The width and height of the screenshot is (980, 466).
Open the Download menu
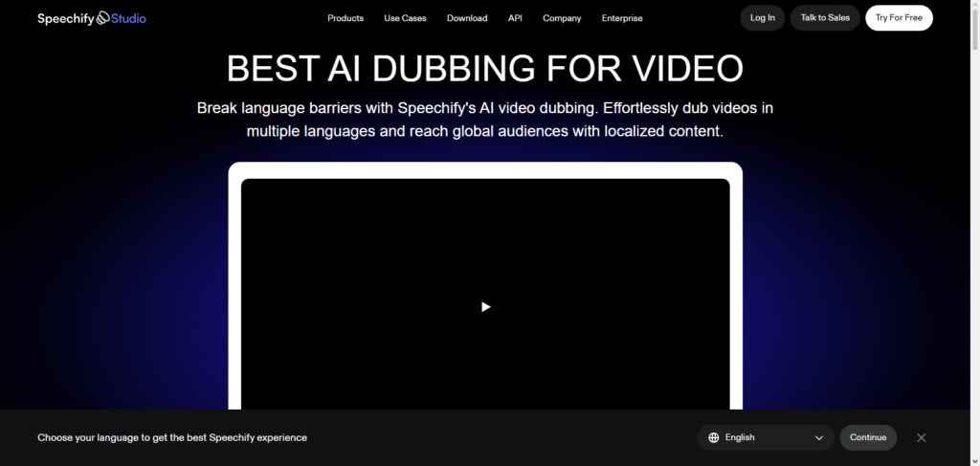coord(467,18)
